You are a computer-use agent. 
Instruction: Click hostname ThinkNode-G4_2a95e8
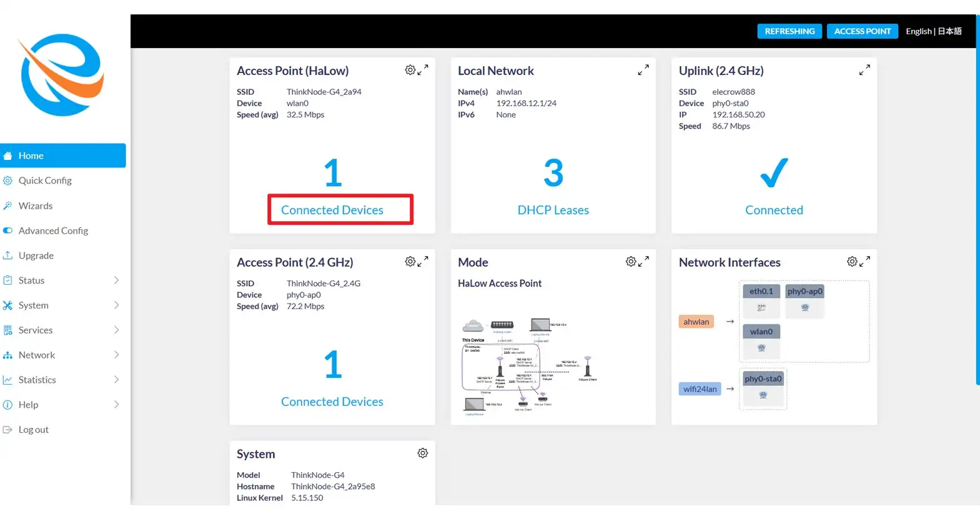[x=333, y=487]
